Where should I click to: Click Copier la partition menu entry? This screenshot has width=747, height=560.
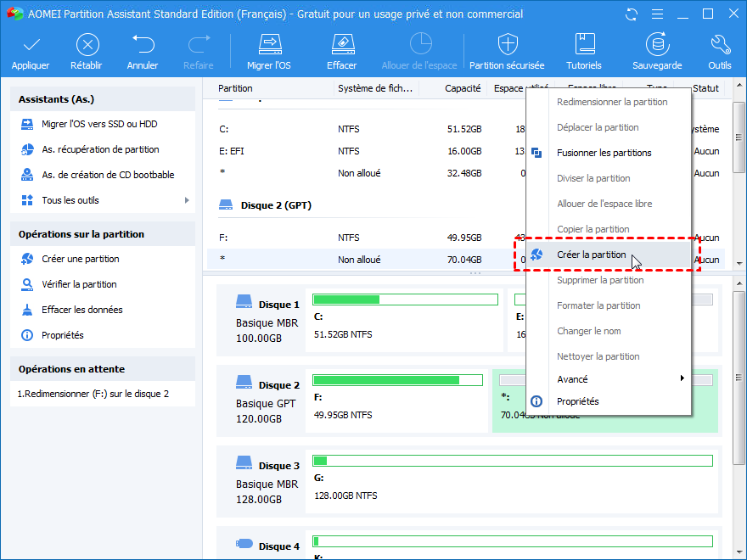609,229
